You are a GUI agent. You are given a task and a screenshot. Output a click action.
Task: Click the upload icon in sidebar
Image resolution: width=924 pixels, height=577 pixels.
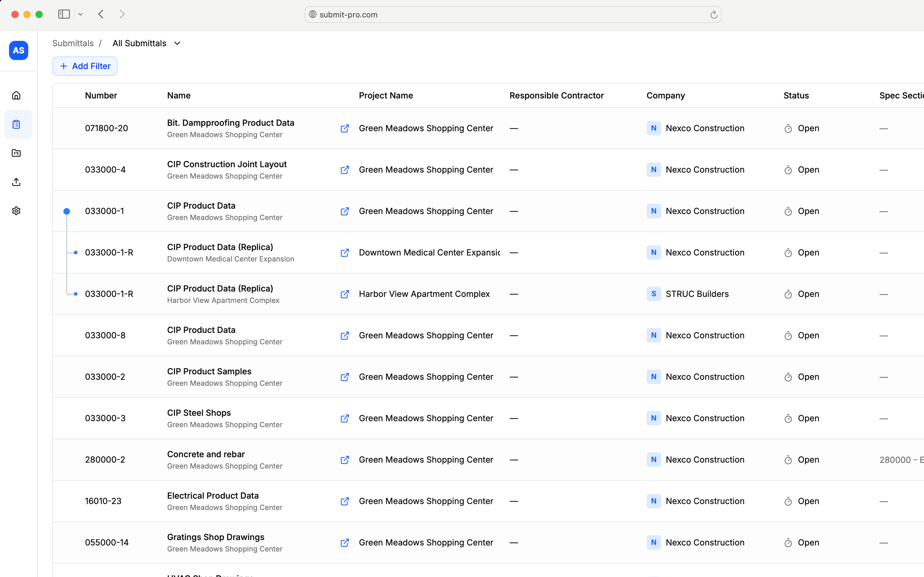tap(16, 182)
